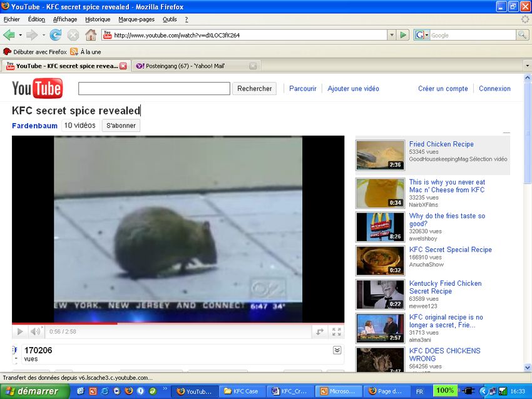Click the 100% battery indicator in the tray
The image size is (532, 399).
coord(445,391)
